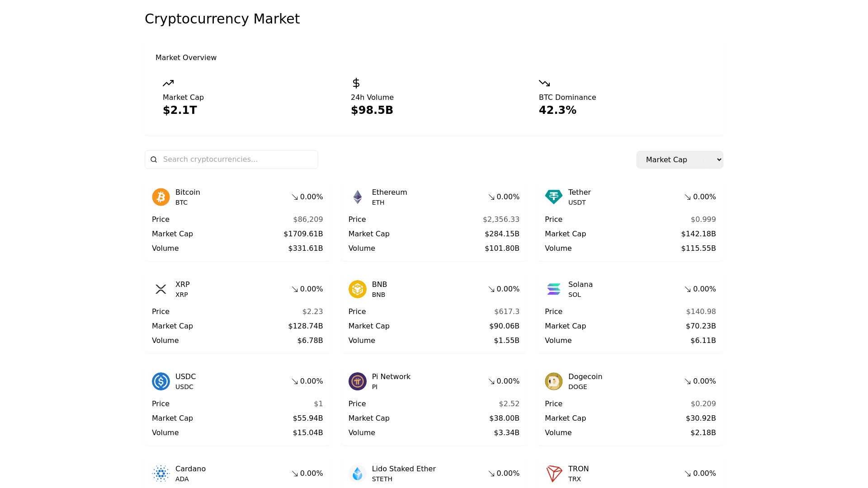Open the Market Cap sort dropdown
The width and height of the screenshot is (868, 488).
click(x=679, y=160)
